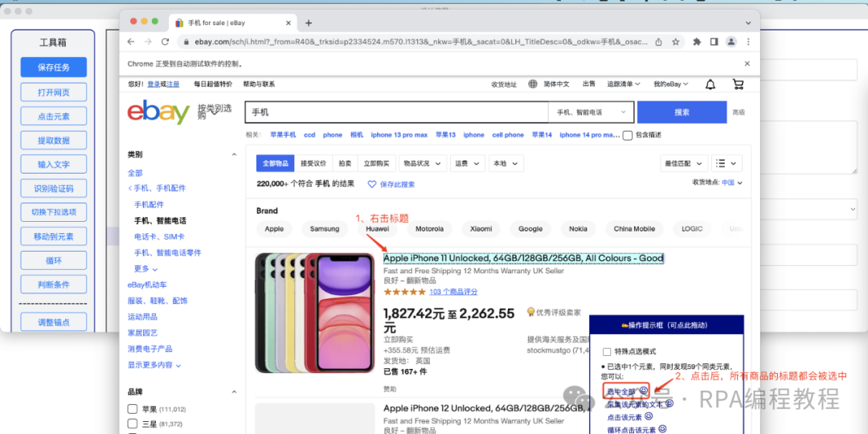
Task: Click 循环 in the toolbox
Action: tap(54, 260)
